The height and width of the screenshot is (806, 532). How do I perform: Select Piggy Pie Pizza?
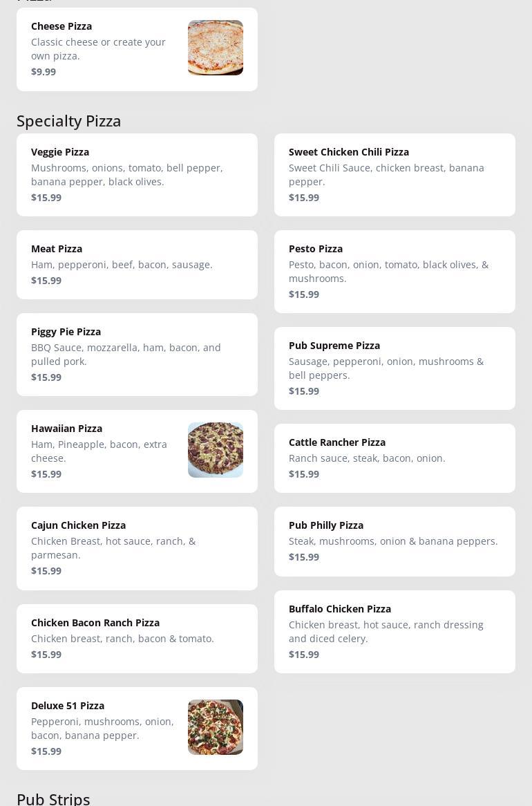pos(137,354)
